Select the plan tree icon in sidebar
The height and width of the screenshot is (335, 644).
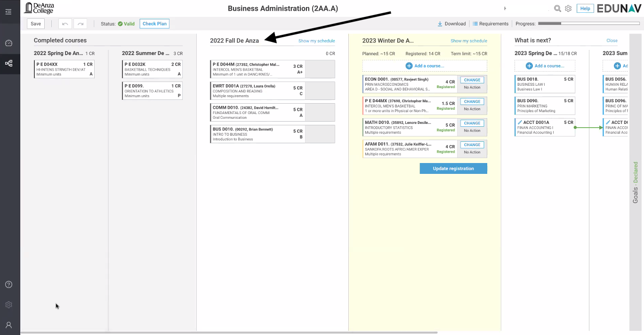[8, 63]
